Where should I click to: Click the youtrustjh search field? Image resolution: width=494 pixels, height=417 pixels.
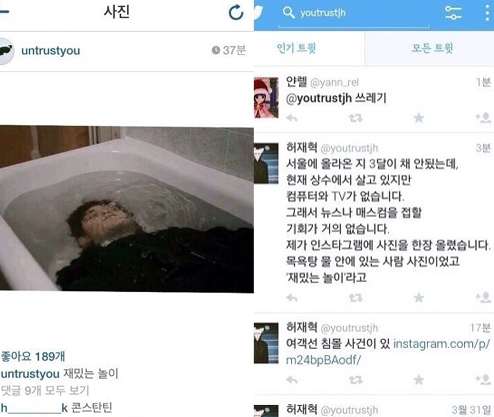pyautogui.click(x=353, y=13)
